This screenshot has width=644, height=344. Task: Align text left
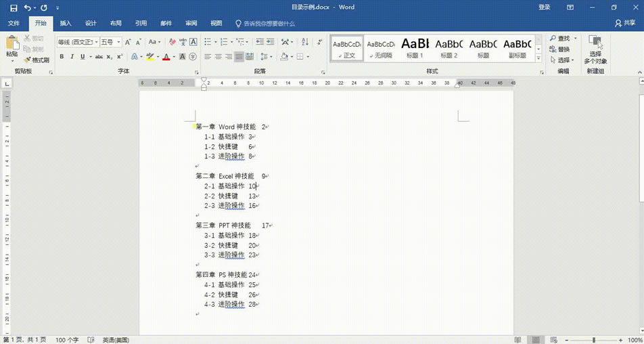tap(208, 57)
